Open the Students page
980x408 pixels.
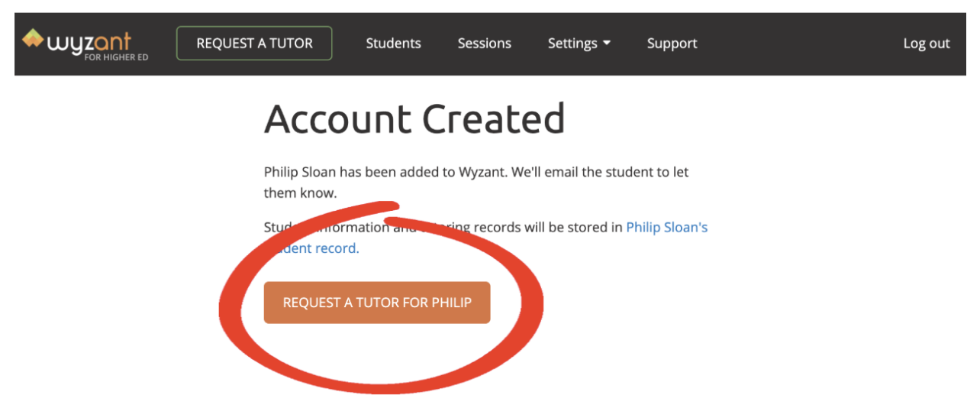(393, 44)
